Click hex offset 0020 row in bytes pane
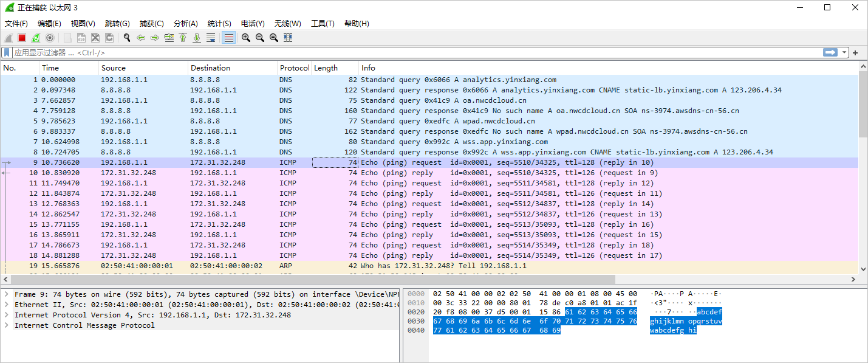 [415, 312]
